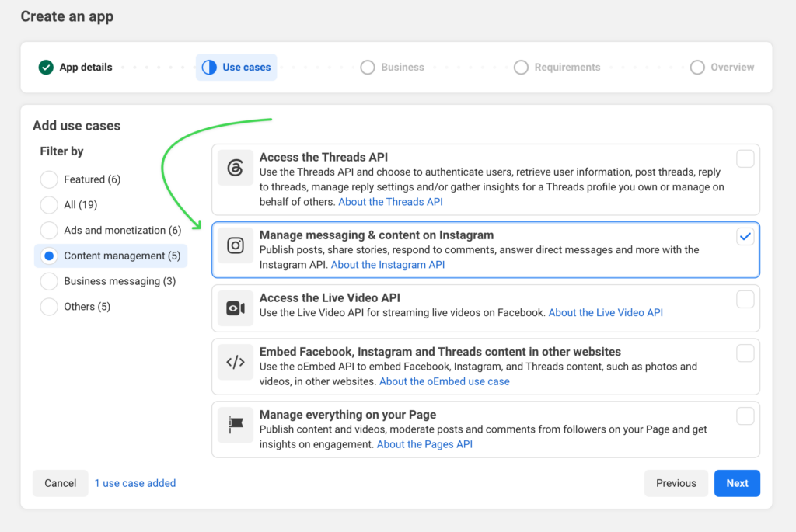Click the empty Requirements step circle

point(521,67)
